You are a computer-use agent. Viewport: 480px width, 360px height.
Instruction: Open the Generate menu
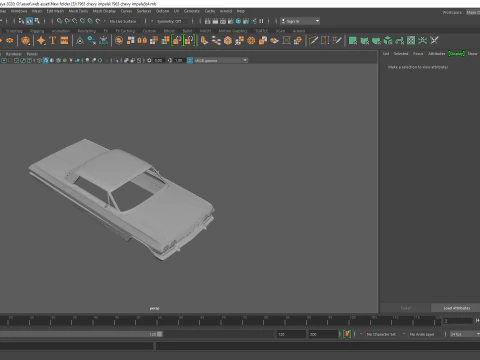click(192, 11)
